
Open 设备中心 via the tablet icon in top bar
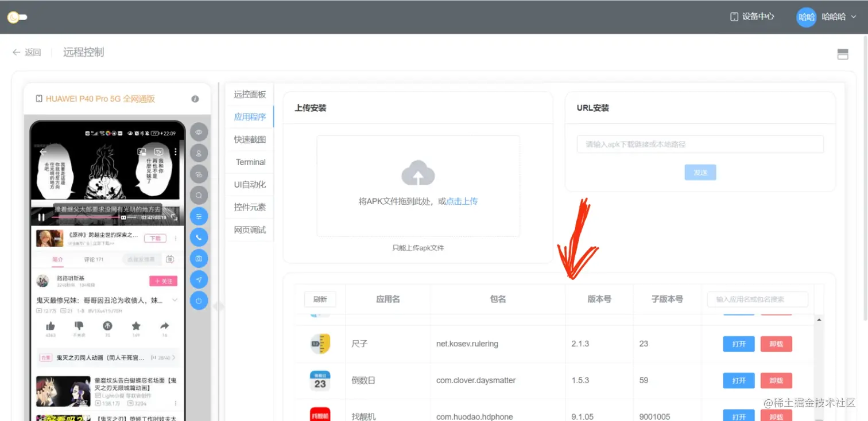click(752, 17)
